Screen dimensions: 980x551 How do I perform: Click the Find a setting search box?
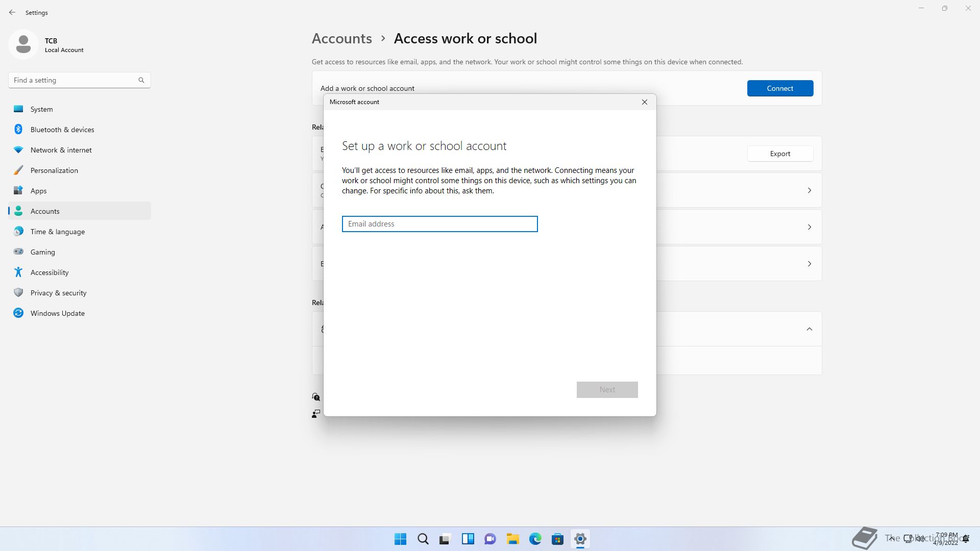[80, 80]
